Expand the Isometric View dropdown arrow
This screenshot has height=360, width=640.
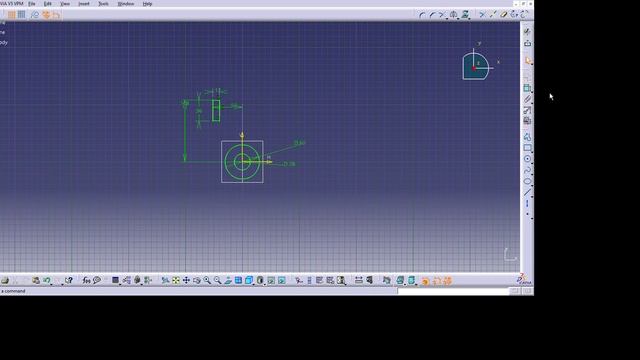pos(253,284)
